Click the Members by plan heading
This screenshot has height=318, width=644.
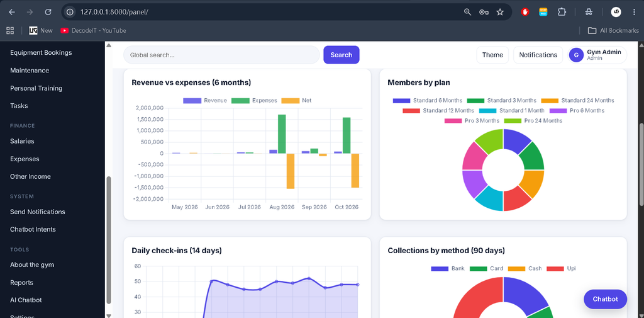tap(419, 82)
